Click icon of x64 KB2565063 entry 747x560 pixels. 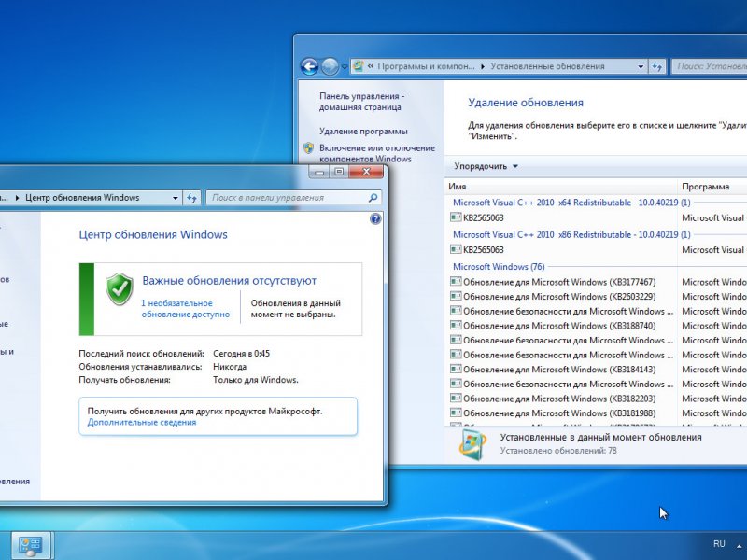[456, 217]
